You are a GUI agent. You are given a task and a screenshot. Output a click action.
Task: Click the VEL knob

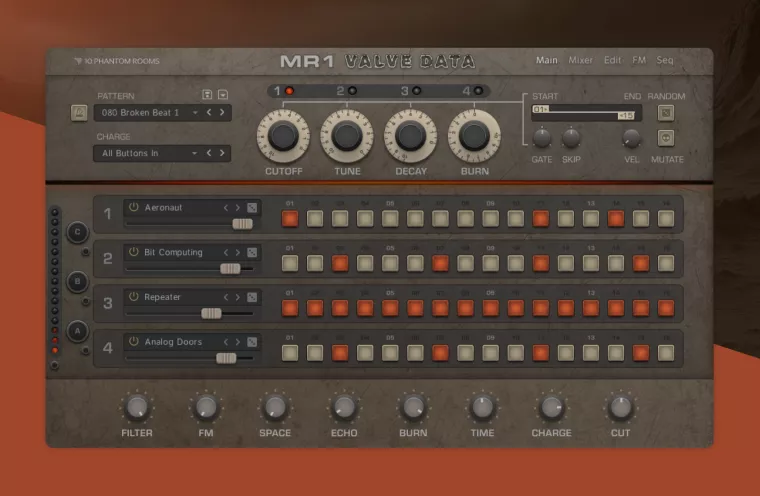(631, 139)
